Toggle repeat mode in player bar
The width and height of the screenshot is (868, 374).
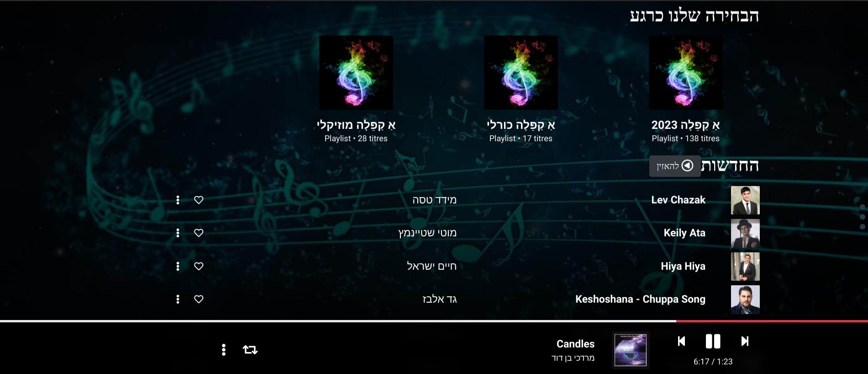point(250,350)
